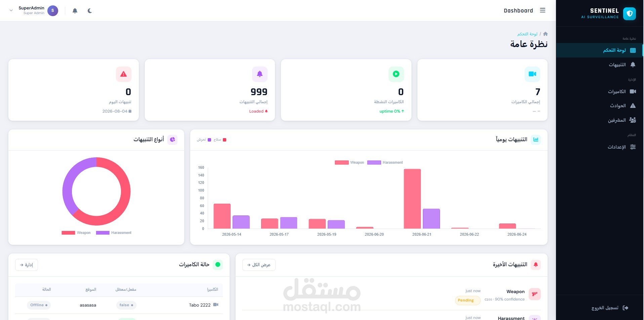The height and width of the screenshot is (320, 644).
Task: Click the نظرة عامة page heading
Action: pyautogui.click(x=529, y=44)
